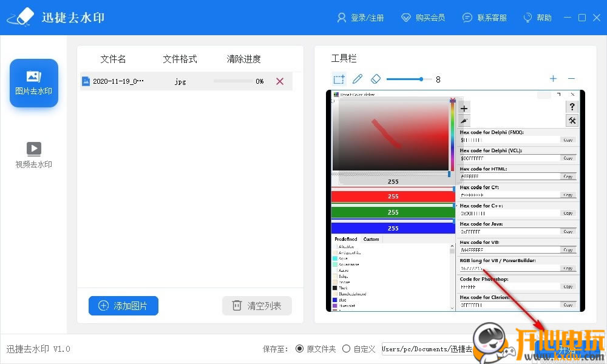Screen dimensions: 607x364
Task: Click 清空列表 to clear the file list
Action: [x=257, y=306]
